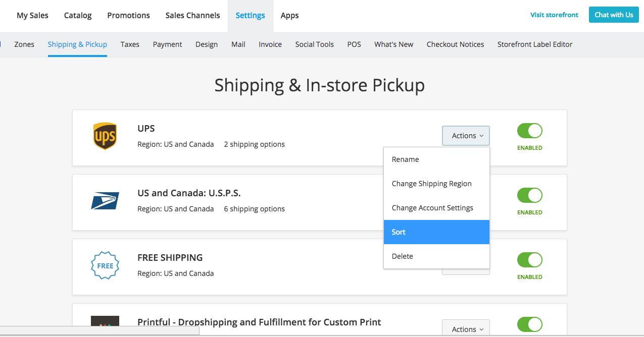This screenshot has height=337, width=644.
Task: Click the '2 shipping options' text
Action: (254, 144)
